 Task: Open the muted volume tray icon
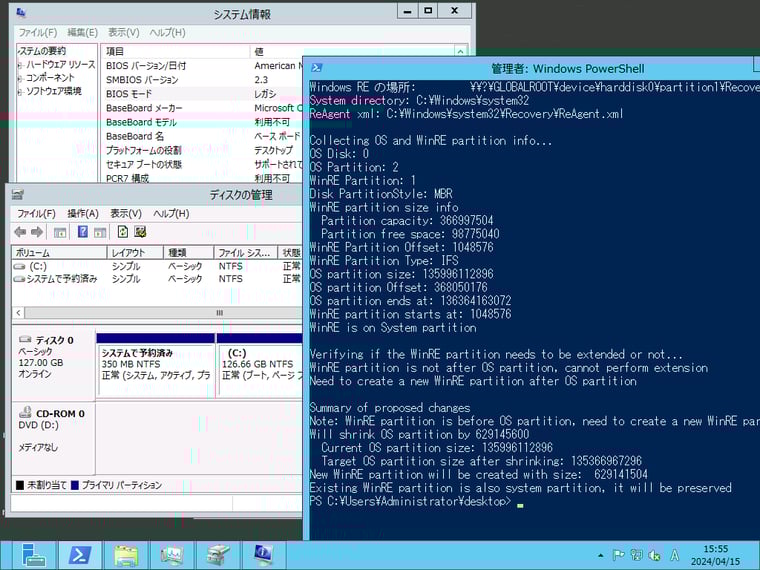tap(655, 555)
